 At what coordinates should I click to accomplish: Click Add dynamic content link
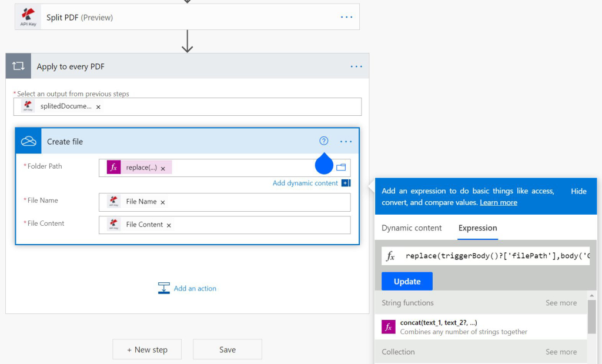306,183
